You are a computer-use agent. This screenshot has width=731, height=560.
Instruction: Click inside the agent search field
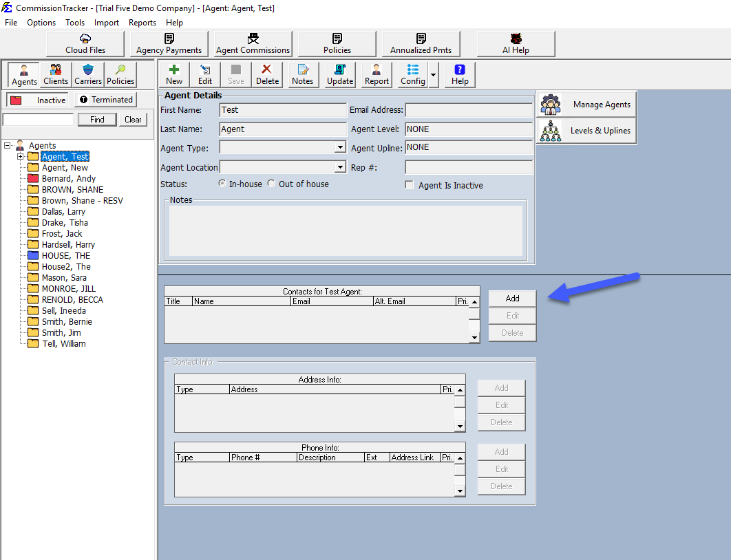point(38,119)
